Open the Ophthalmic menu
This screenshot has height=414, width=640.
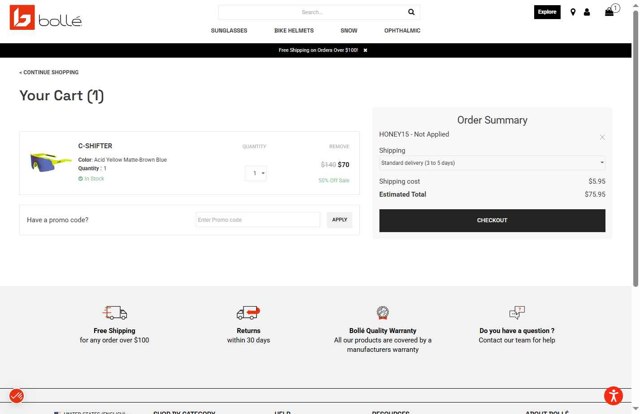coord(402,31)
